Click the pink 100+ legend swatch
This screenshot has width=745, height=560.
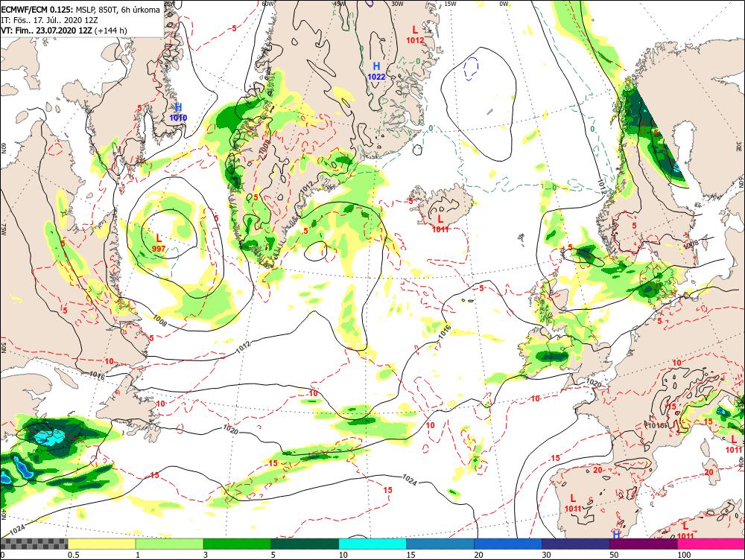711,544
